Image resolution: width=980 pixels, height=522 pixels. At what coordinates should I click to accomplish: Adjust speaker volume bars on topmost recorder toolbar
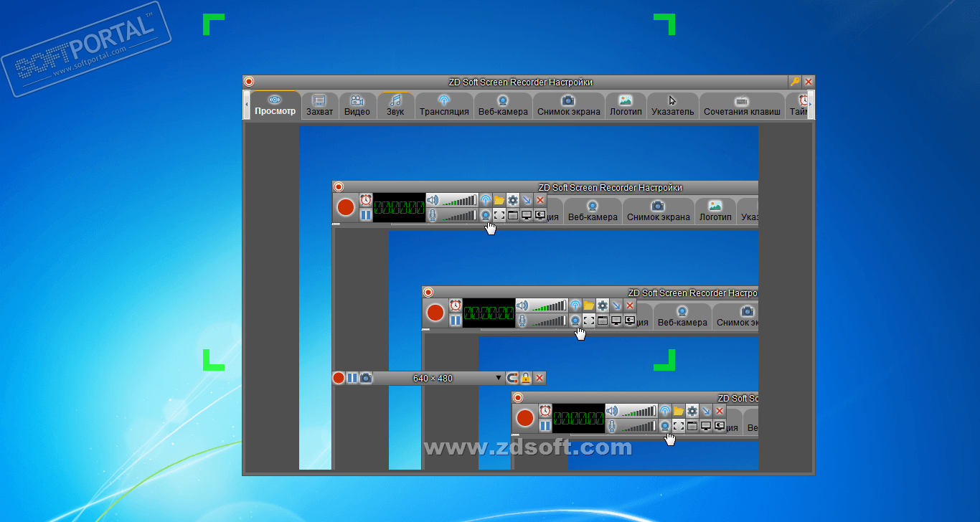[x=459, y=200]
